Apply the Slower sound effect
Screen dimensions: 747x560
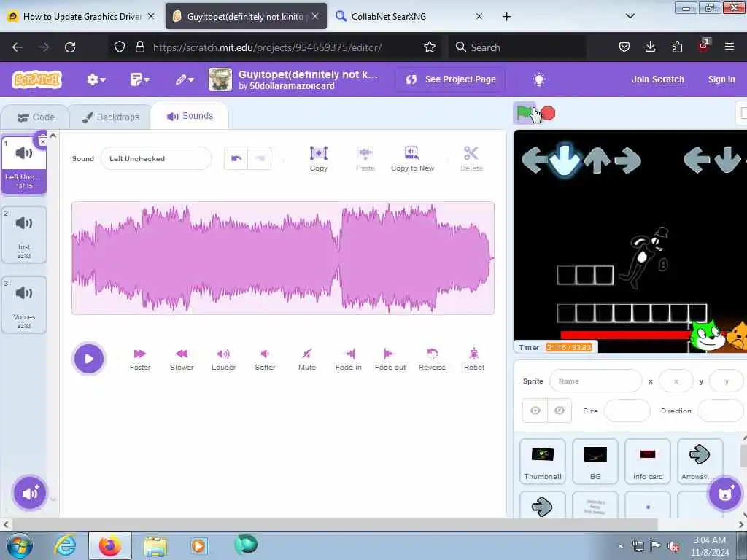tap(182, 359)
